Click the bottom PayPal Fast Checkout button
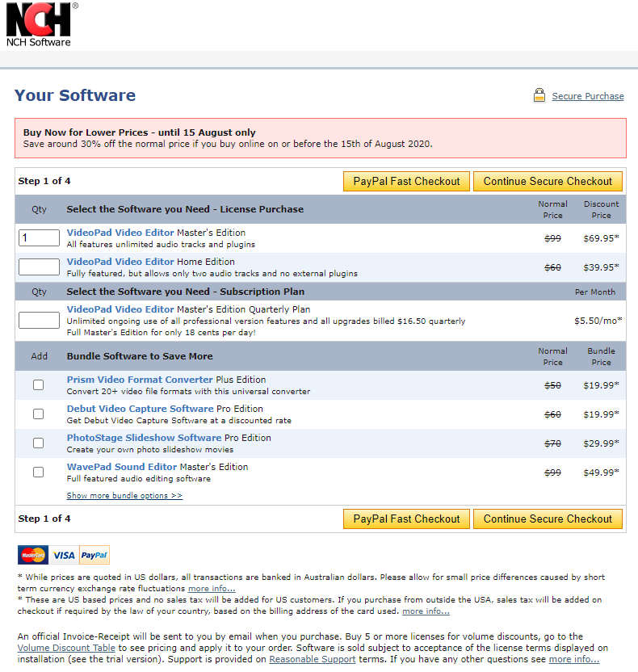The height and width of the screenshot is (672, 638). coord(406,519)
